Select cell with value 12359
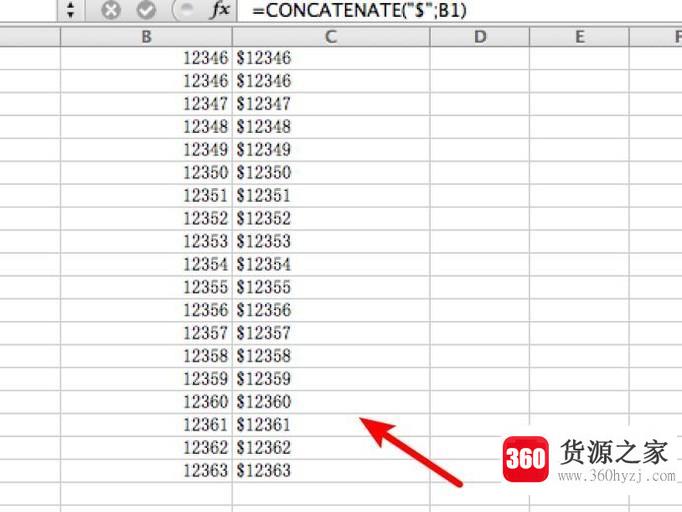 (x=146, y=379)
